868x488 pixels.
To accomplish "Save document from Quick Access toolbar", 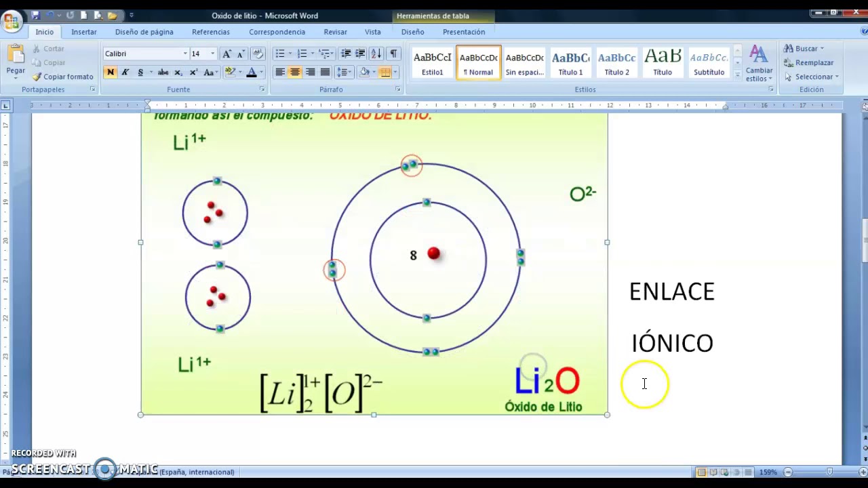I will click(x=35, y=15).
